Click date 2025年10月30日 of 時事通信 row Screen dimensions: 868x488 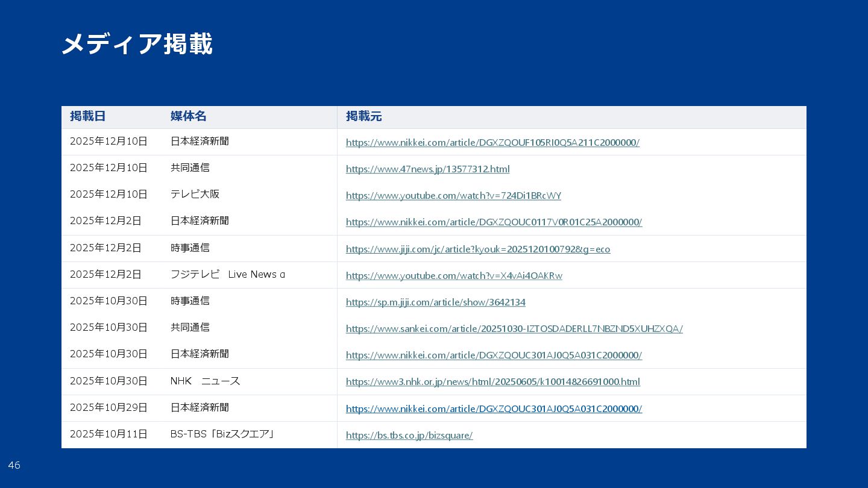pyautogui.click(x=108, y=301)
